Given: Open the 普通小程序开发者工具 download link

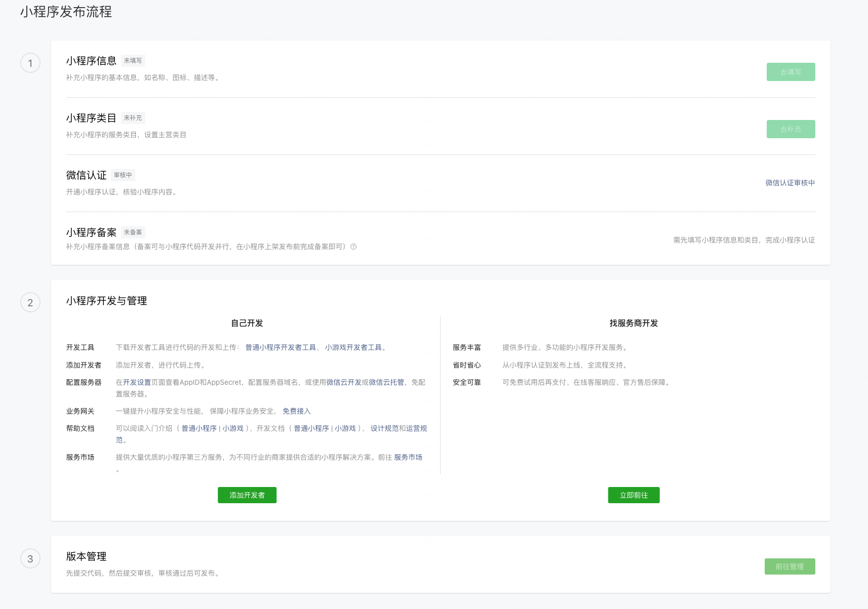Looking at the screenshot, I should (281, 347).
